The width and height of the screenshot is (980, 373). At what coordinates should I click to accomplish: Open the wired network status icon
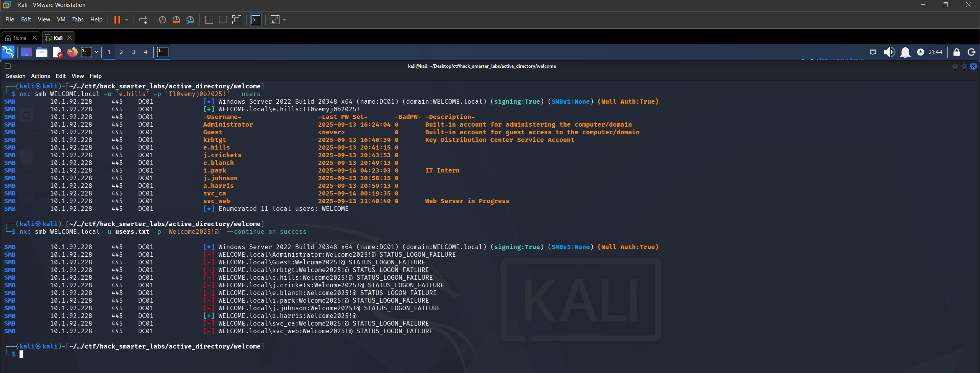click(x=873, y=52)
